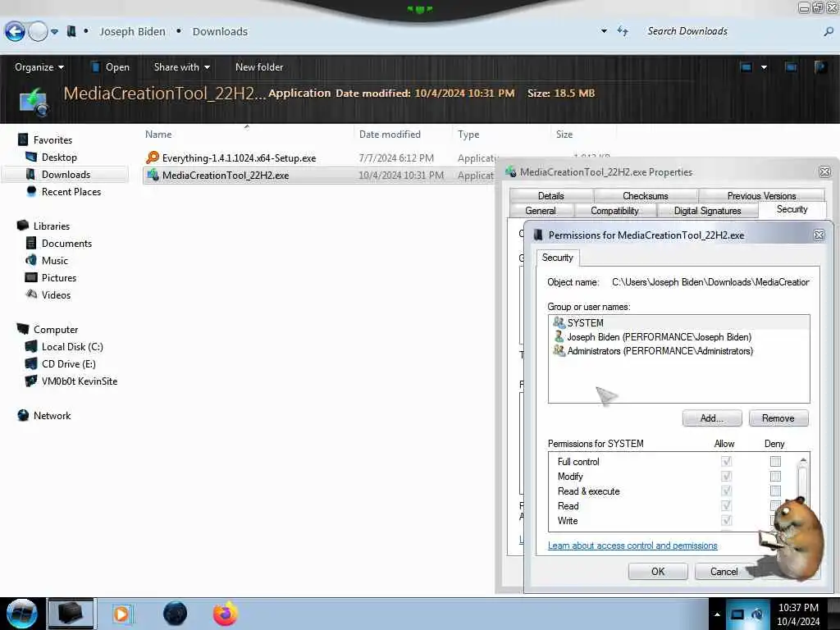Screen dimensions: 840x630
Task: Open the Pictures library
Action: click(x=59, y=277)
